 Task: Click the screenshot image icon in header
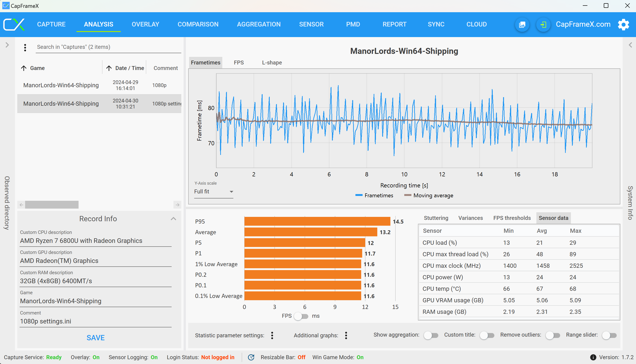click(x=522, y=24)
